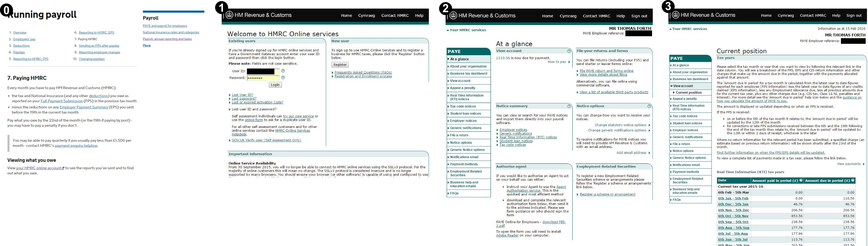Click HMRC crown logo on Current position page
This screenshot has height=246, width=868.
(x=676, y=15)
